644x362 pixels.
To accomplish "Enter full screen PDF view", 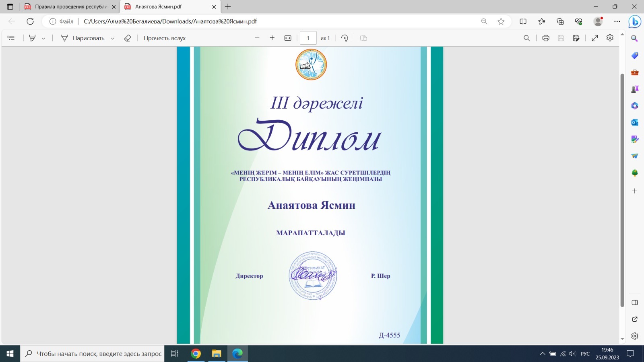I will point(595,38).
